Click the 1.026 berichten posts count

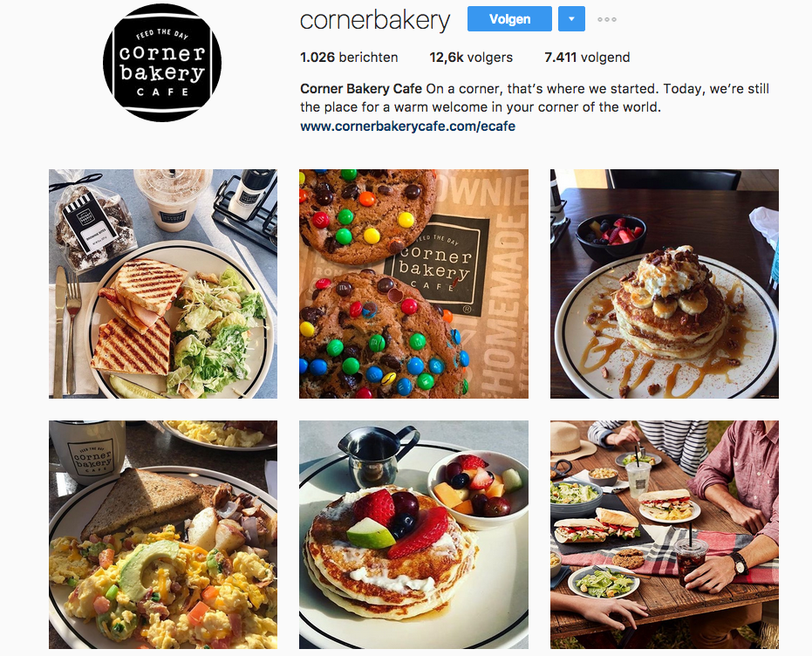click(x=349, y=58)
